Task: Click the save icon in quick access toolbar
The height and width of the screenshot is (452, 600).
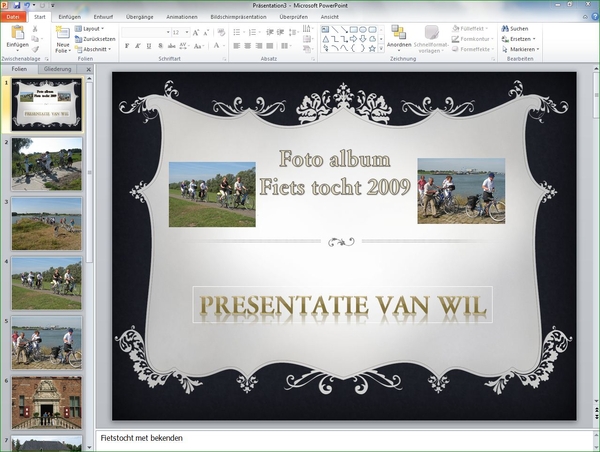Action: click(x=18, y=6)
